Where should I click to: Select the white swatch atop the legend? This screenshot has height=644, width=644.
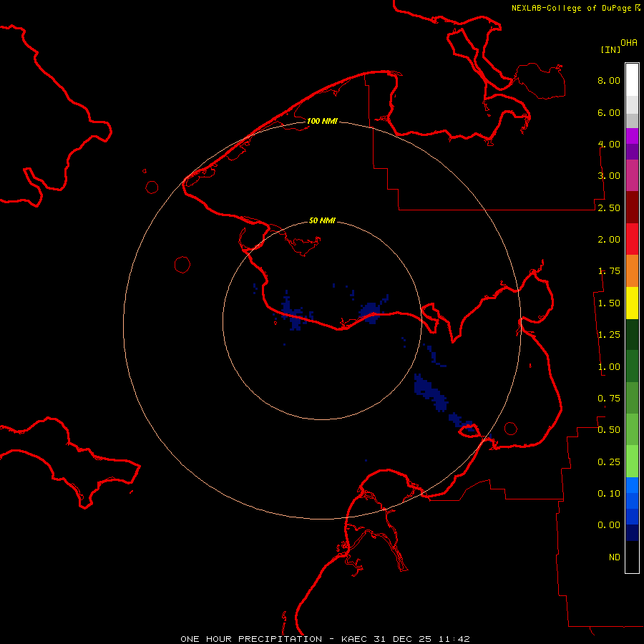point(632,78)
